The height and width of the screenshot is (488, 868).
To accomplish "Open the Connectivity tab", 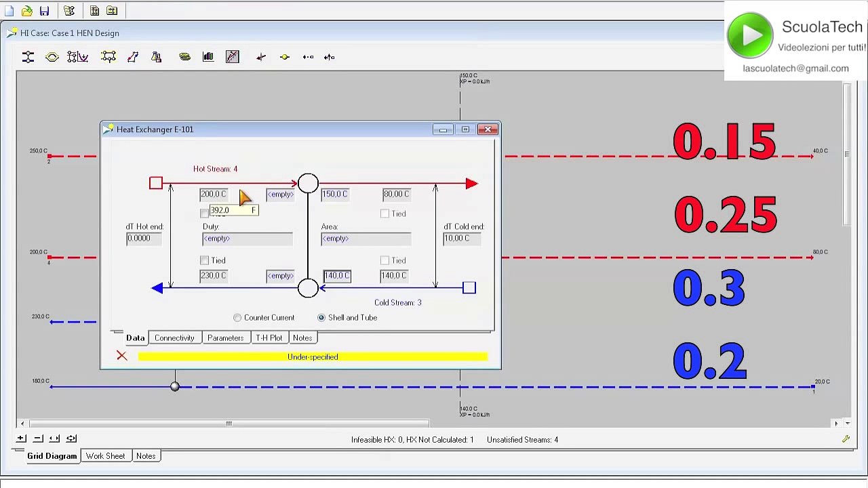I will tap(174, 338).
